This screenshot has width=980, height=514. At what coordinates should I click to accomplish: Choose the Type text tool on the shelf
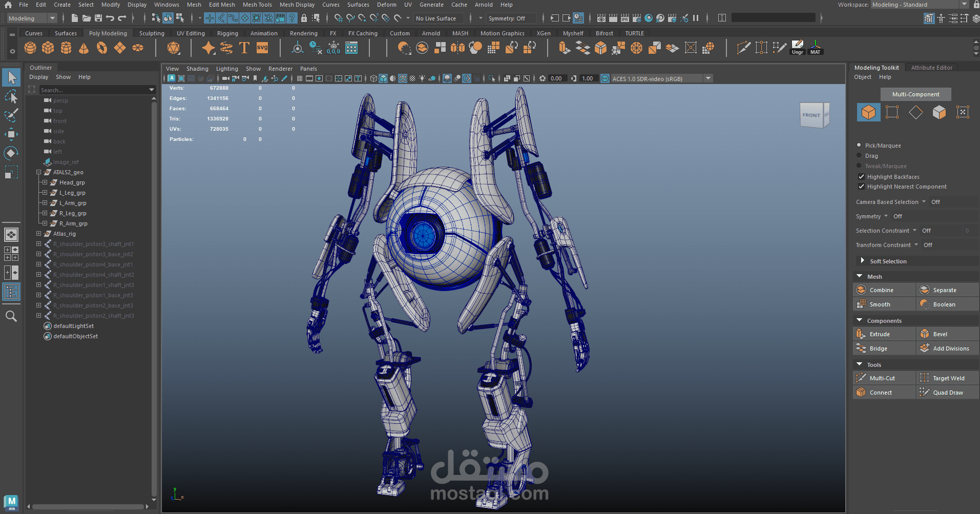pos(244,48)
